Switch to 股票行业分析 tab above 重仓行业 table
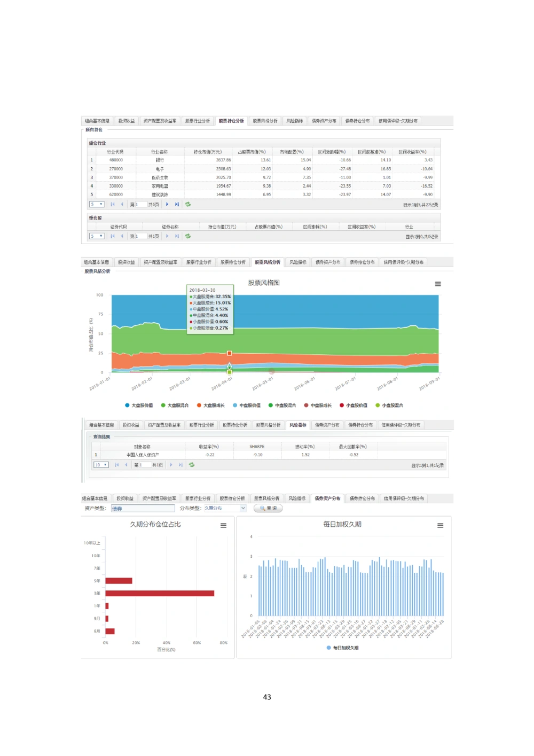The image size is (534, 756). [198, 121]
